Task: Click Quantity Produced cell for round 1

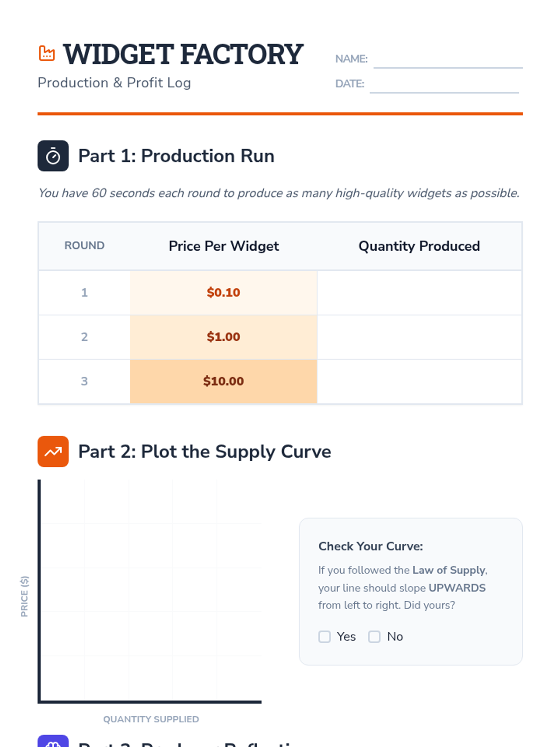Action: tap(419, 293)
